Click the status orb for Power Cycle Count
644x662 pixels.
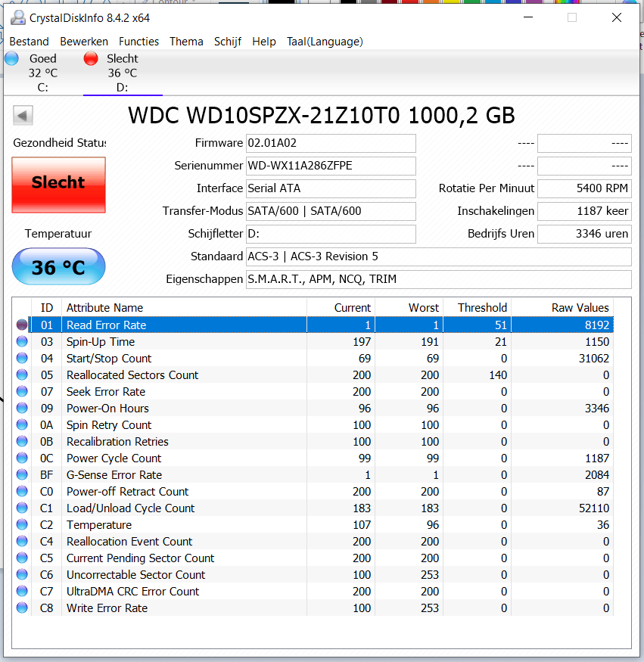22,458
